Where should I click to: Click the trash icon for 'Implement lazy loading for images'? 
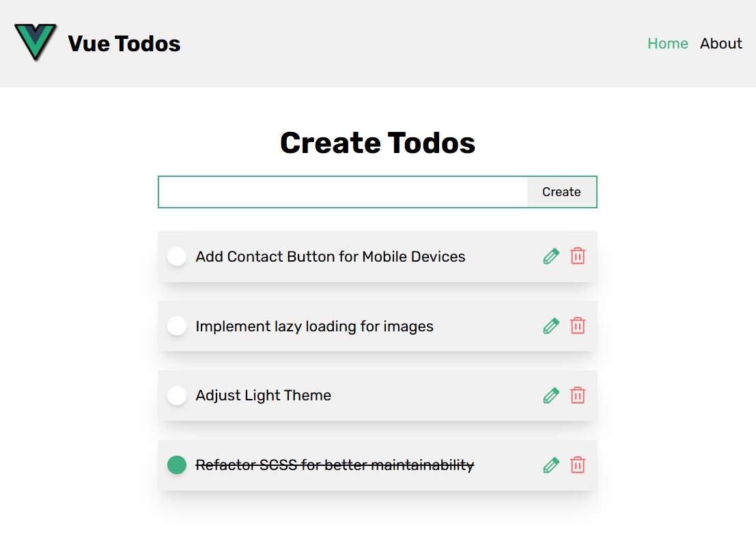click(578, 326)
